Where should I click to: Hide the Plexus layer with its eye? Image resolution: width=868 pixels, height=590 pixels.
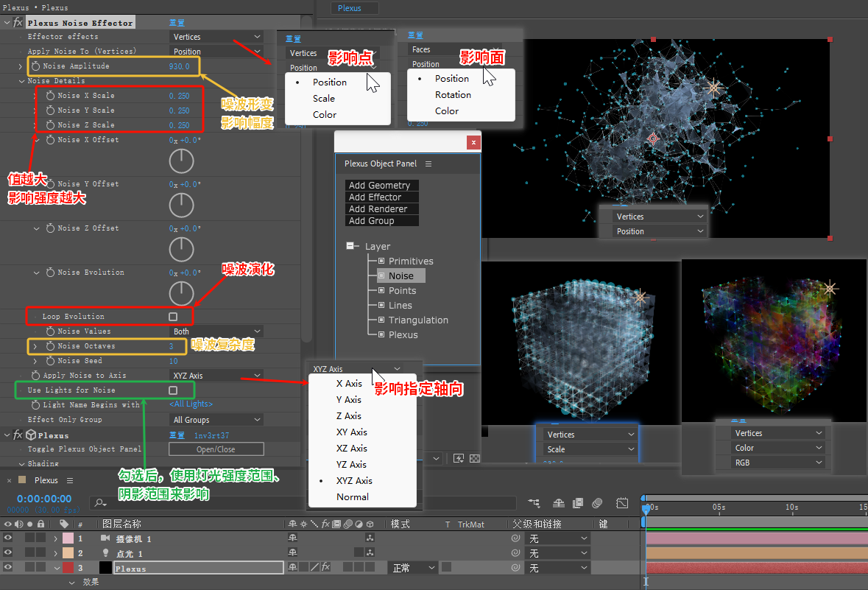[8, 567]
